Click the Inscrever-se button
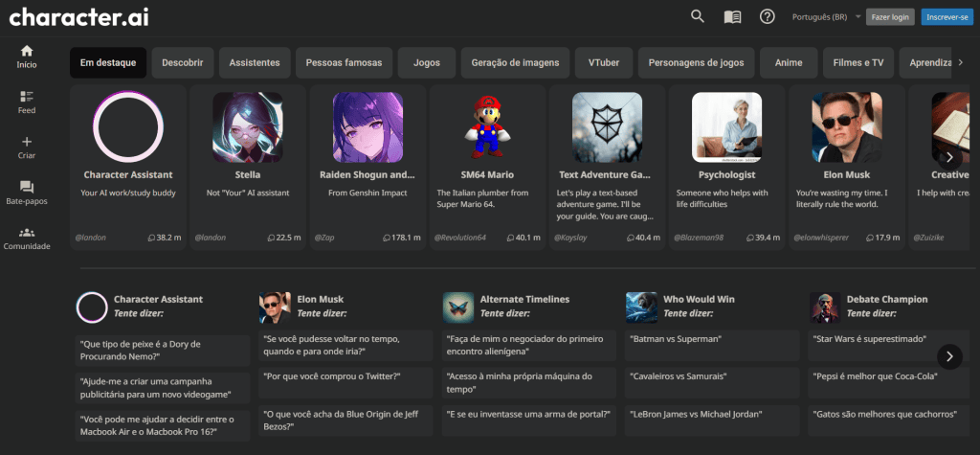This screenshot has width=980, height=455. [x=947, y=17]
